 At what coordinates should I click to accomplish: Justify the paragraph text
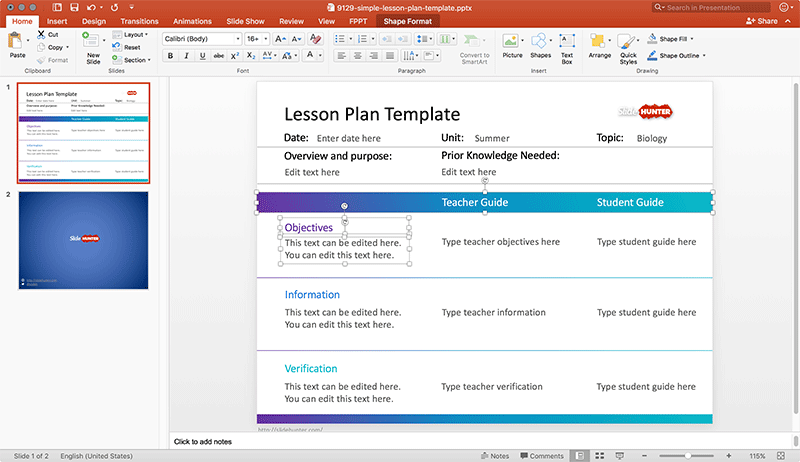(390, 56)
